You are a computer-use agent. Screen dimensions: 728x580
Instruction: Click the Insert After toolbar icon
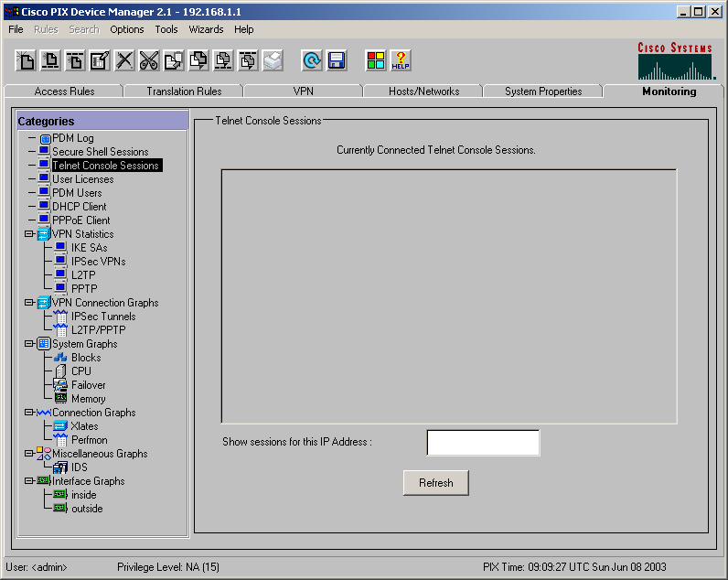[75, 60]
